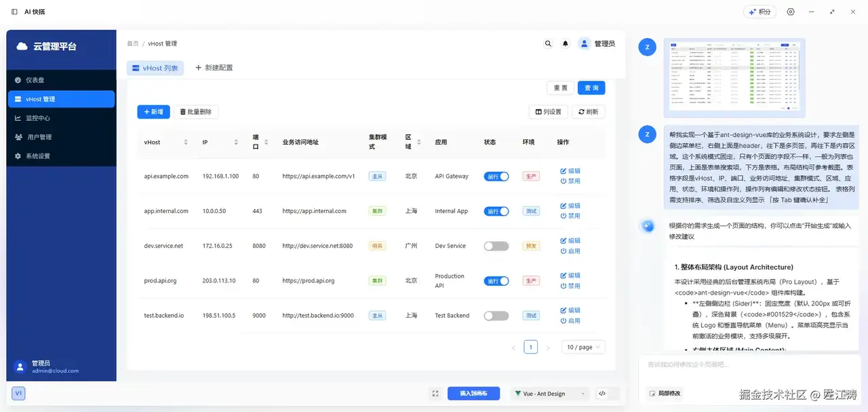Open the 10 / page size dropdown

point(584,347)
